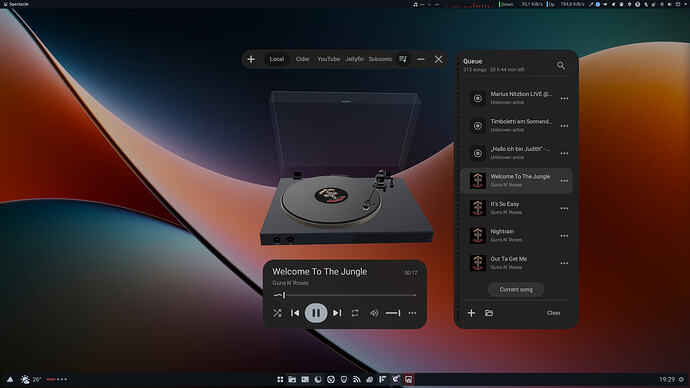This screenshot has width=690, height=388.
Task: Click the disc icon beside Marius Nitzbon LIVE
Action: [477, 98]
